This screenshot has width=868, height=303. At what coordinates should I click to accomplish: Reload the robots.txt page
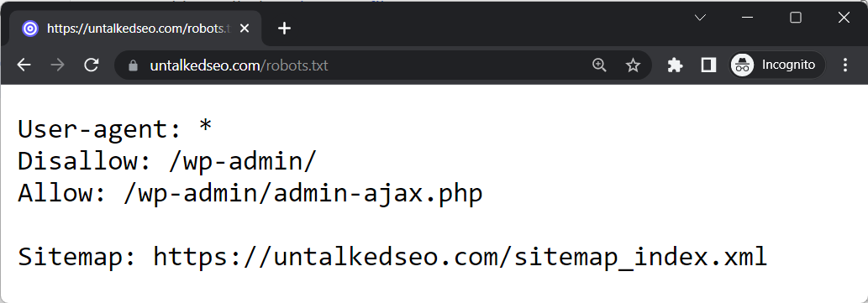click(92, 65)
